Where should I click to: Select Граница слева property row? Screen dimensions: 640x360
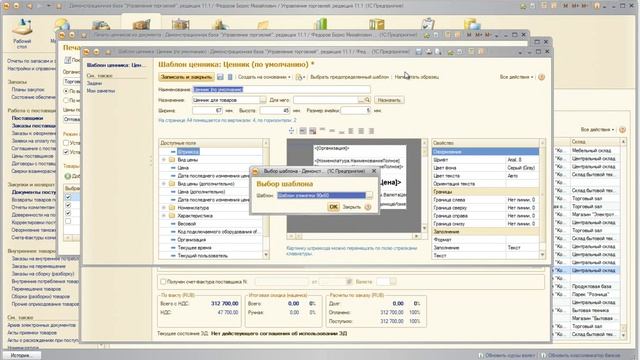[485, 200]
